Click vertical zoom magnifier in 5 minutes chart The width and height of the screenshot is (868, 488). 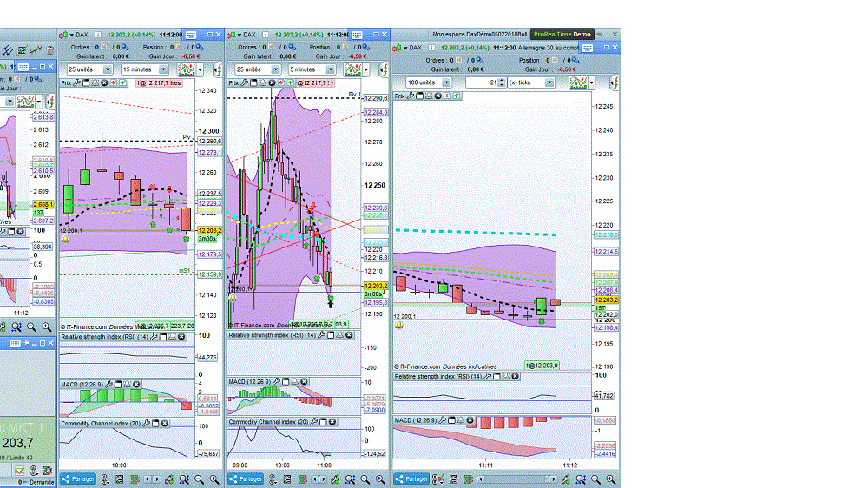coord(350,479)
